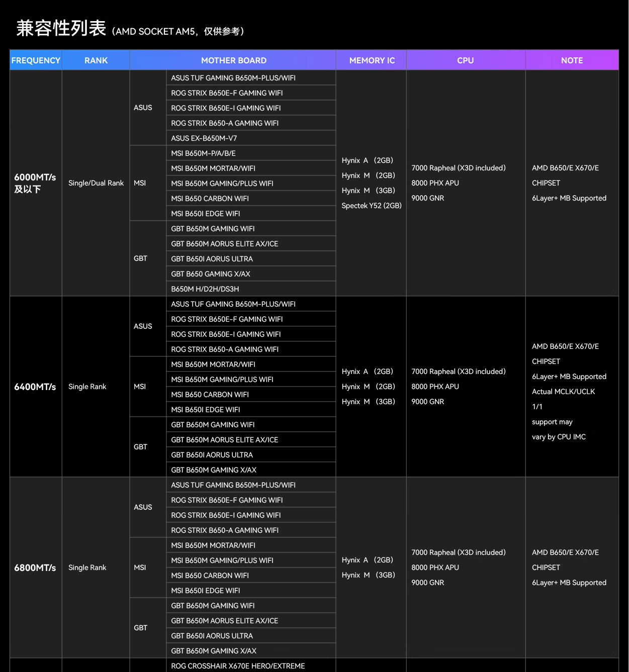Click the CPU column header
Image resolution: width=629 pixels, height=672 pixels.
[466, 60]
